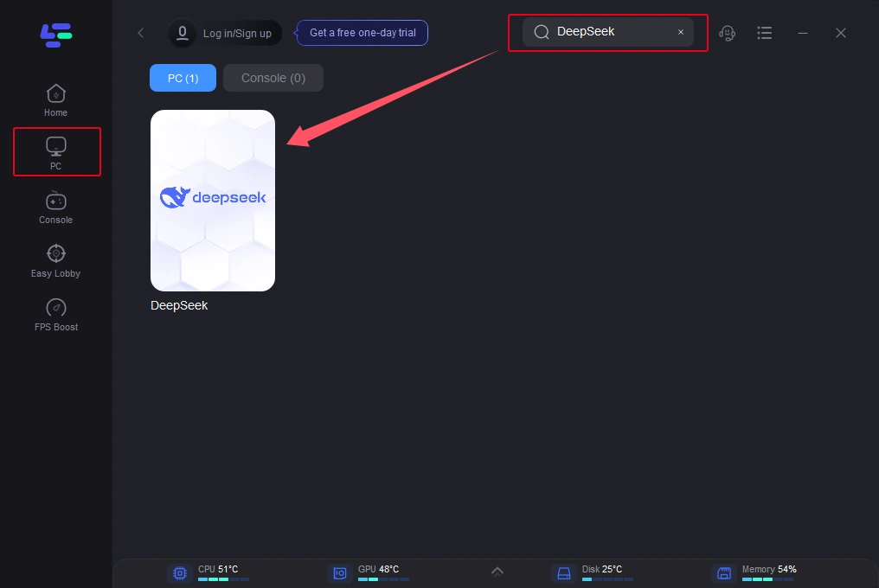Open the PC games section
Viewport: 879px width, 588px height.
pyautogui.click(x=56, y=152)
